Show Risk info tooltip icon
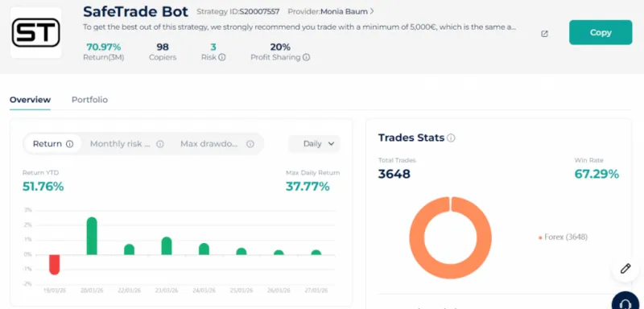Viewport: 644px width, 309px height. [222, 57]
